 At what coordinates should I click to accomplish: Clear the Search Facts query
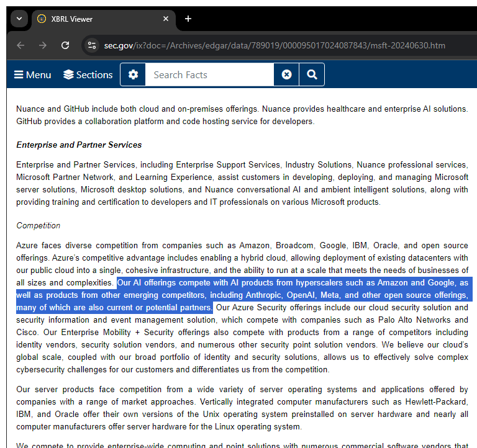(286, 74)
